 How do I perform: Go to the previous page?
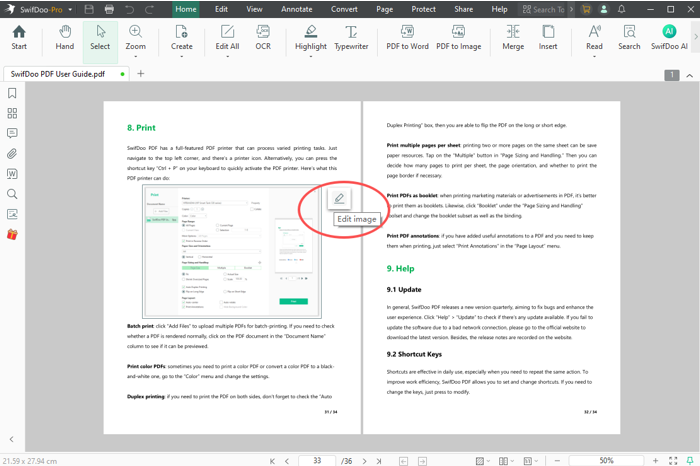(287, 461)
